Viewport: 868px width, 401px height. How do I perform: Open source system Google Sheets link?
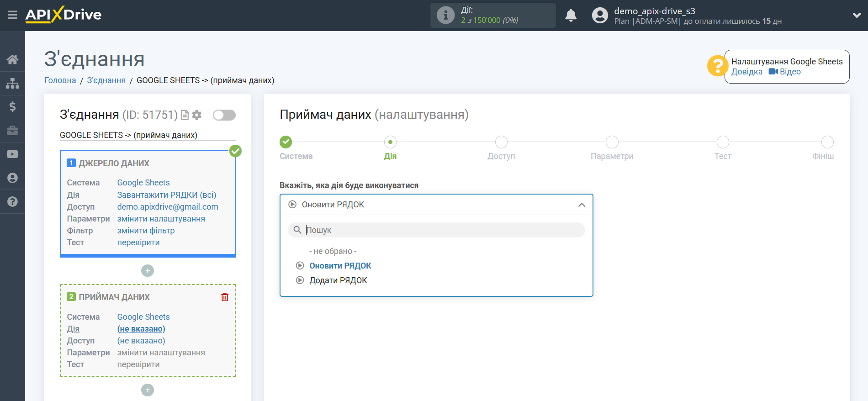(143, 183)
